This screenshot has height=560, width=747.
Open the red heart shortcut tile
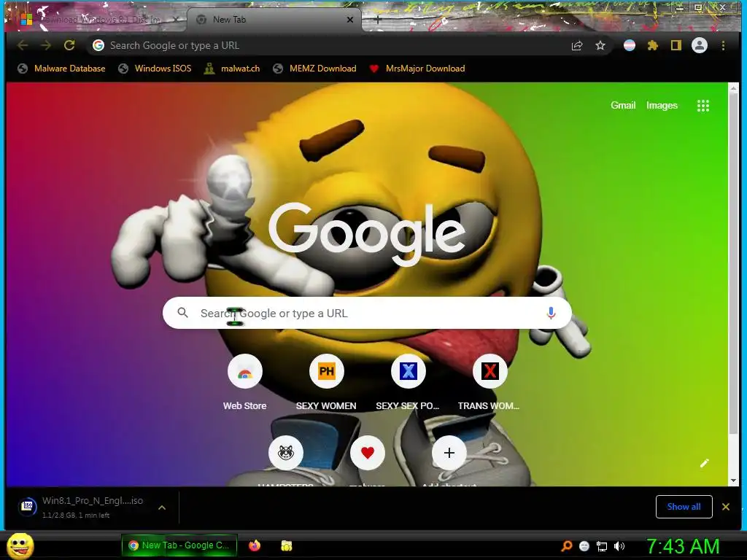click(x=368, y=453)
